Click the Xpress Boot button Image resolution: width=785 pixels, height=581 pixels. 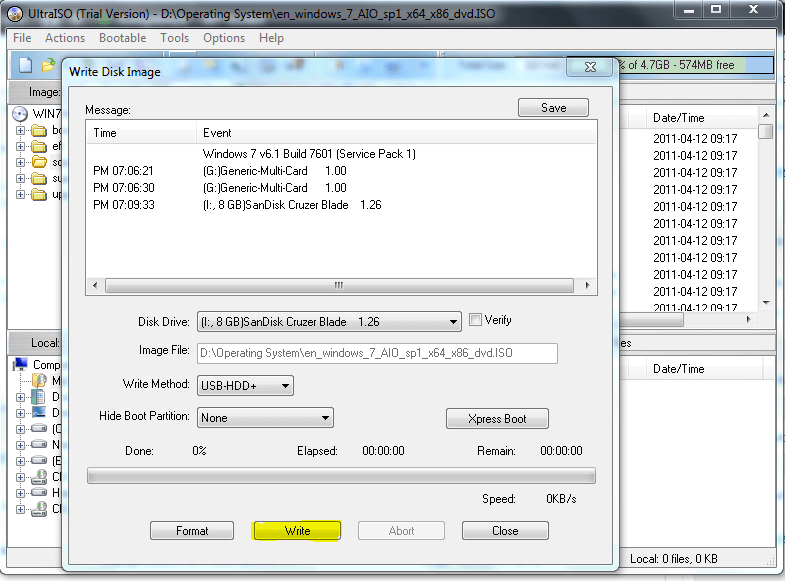pos(497,419)
